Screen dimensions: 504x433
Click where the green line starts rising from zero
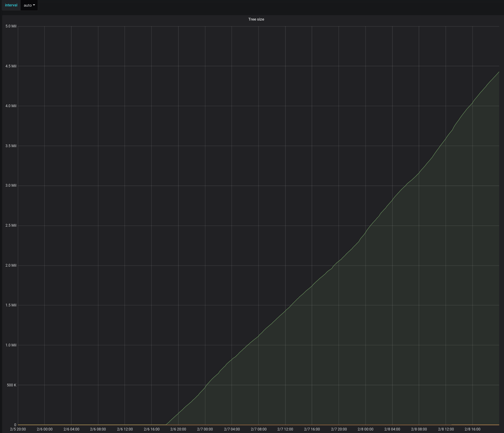coord(166,425)
